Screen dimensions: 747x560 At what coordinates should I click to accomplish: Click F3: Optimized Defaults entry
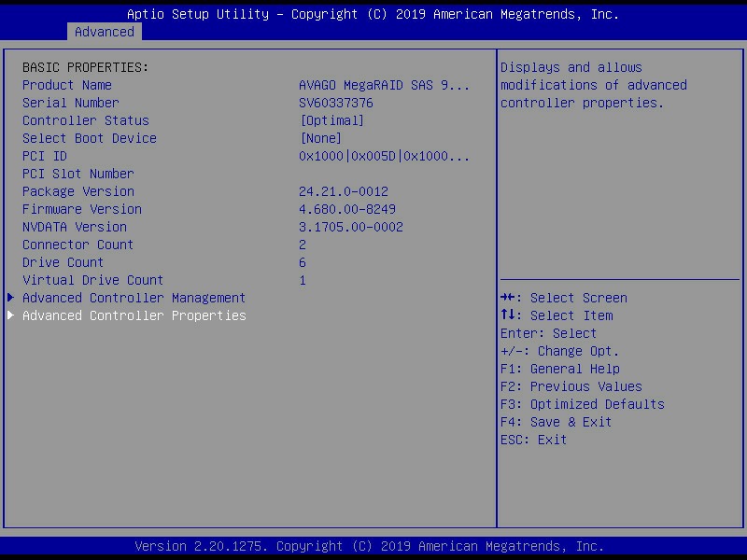583,404
